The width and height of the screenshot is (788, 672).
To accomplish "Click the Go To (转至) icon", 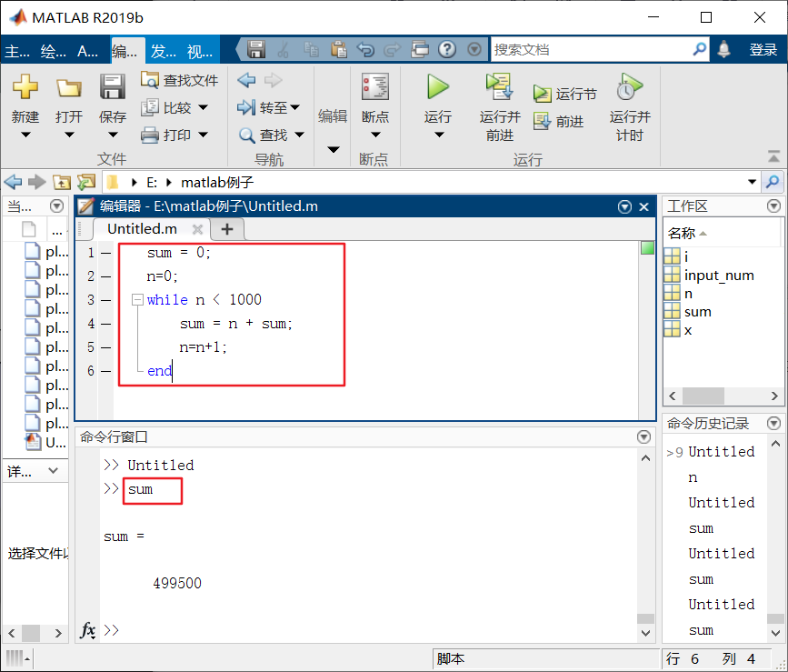I will click(246, 107).
